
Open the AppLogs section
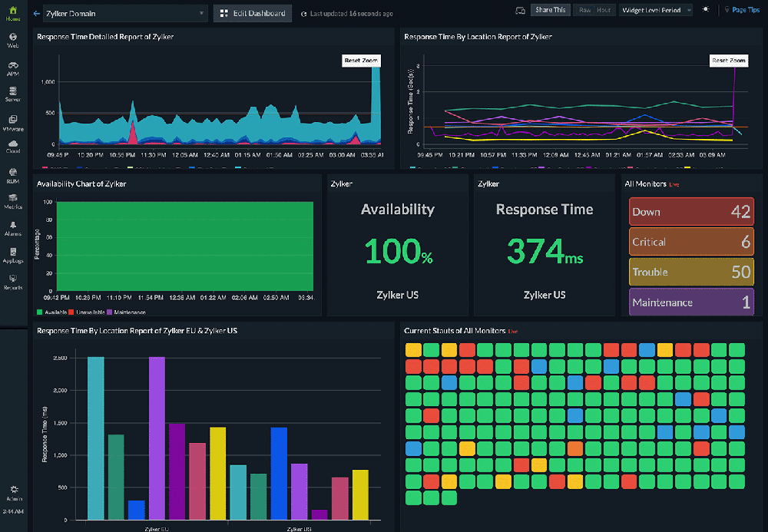pos(13,255)
